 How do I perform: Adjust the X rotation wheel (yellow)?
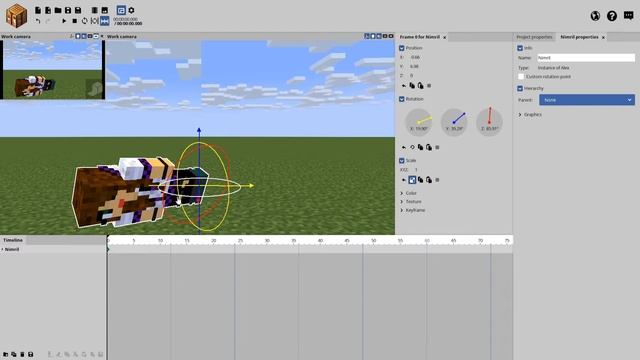[419, 122]
